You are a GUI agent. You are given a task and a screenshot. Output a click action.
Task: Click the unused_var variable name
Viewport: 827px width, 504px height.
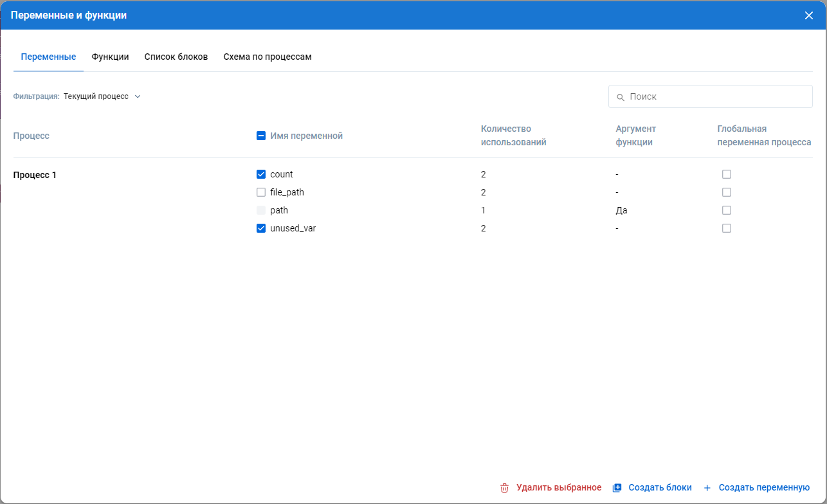point(293,228)
